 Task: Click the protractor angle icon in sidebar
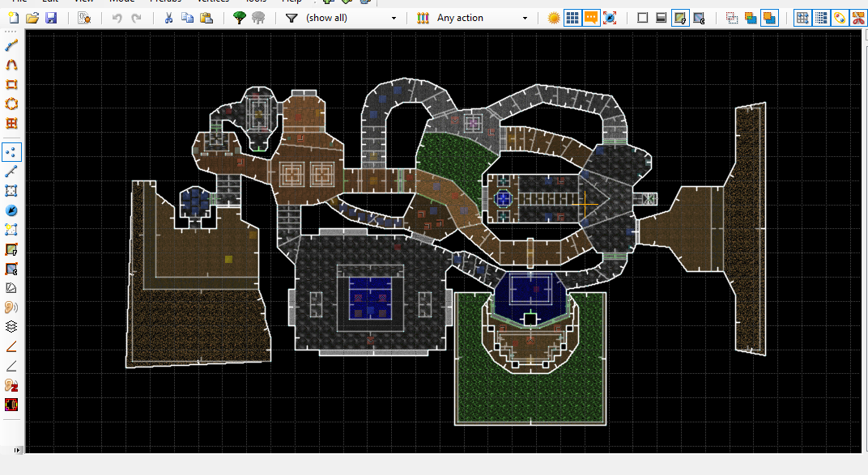click(11, 288)
